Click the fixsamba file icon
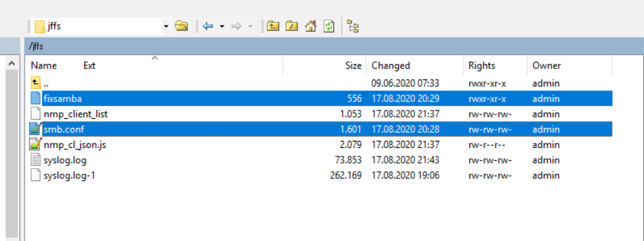The width and height of the screenshot is (644, 241). 36,98
